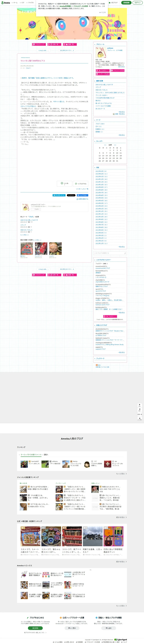Go to previous month in calendar
Image resolution: width=144 pixels, height=644 pixels.
pyautogui.click(x=105, y=145)
